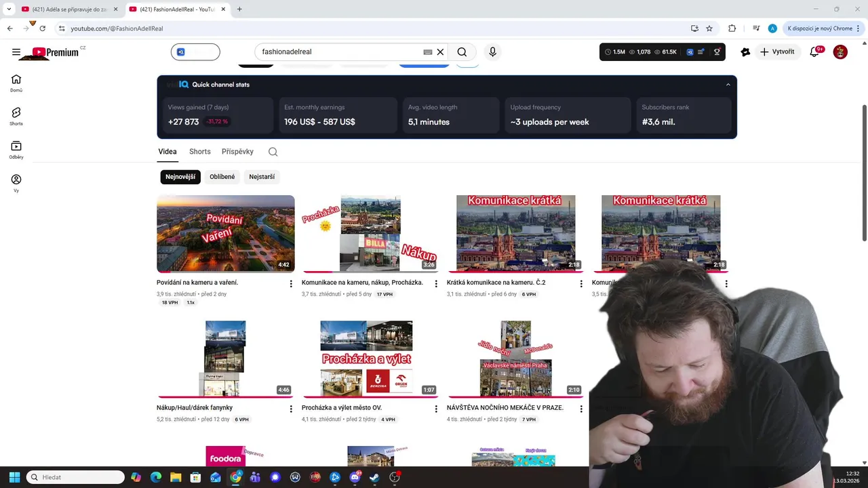The image size is (868, 488).
Task: Open video title Procházka a výlet město OV
Action: click(x=342, y=408)
